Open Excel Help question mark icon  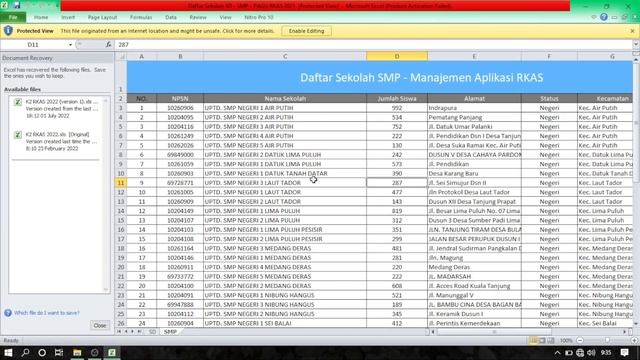604,17
